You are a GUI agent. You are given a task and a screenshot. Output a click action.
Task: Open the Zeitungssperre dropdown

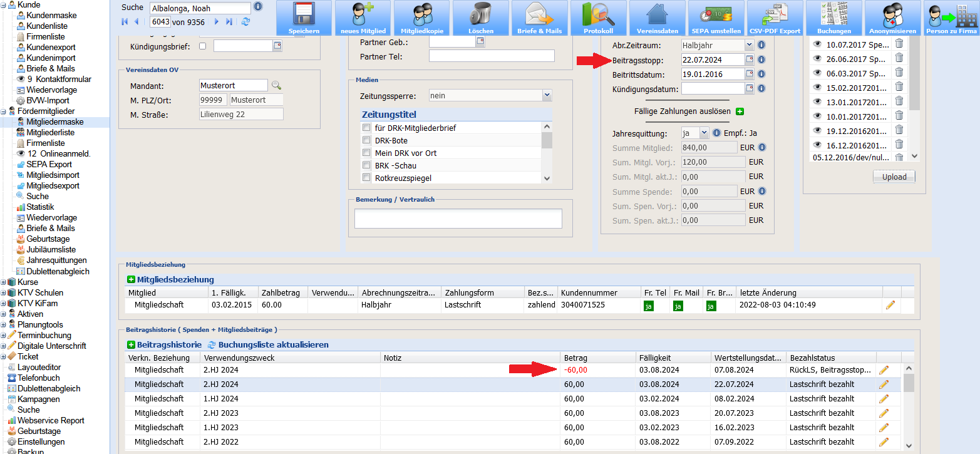click(547, 95)
